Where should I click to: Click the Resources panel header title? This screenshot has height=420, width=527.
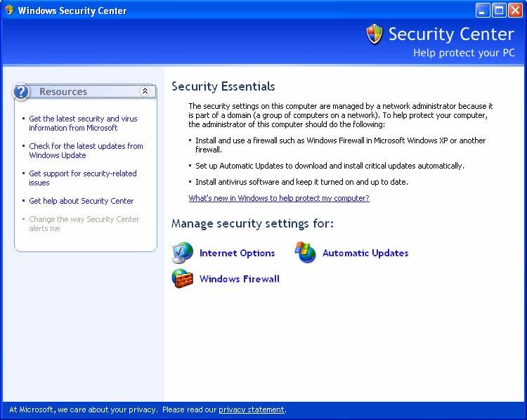[63, 91]
